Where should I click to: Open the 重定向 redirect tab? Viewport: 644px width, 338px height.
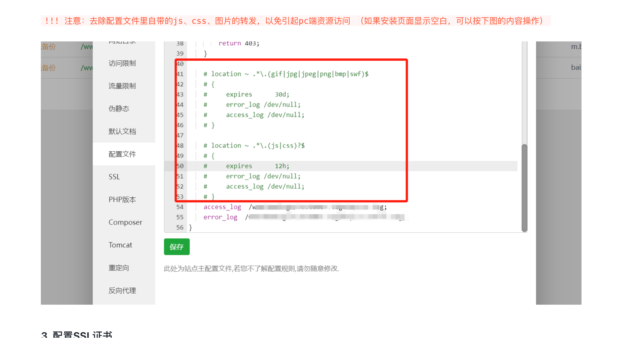[x=119, y=268]
